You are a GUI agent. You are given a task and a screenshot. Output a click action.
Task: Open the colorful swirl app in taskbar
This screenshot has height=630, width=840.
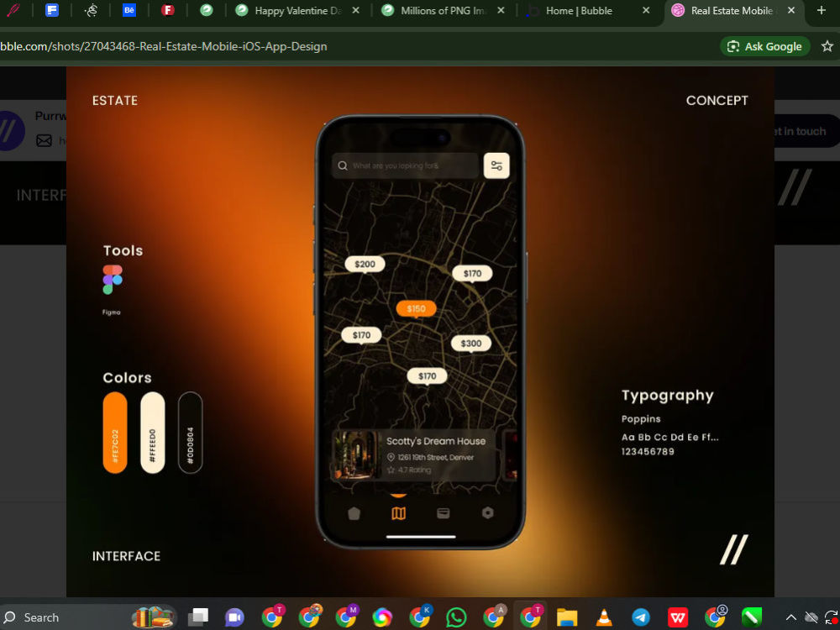coord(382,617)
